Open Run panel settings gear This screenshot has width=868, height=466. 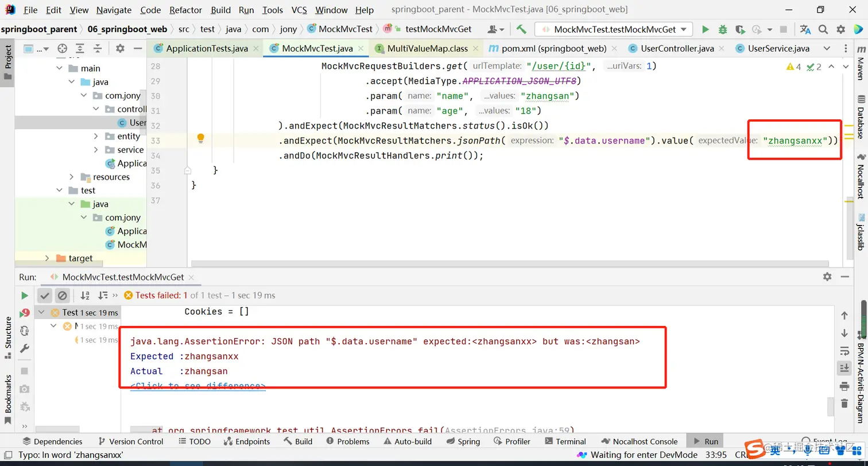pos(827,277)
